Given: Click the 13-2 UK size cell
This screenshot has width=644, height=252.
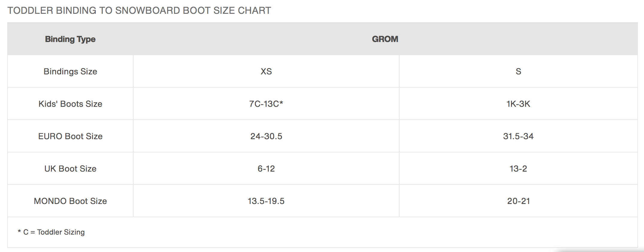Looking at the screenshot, I should [518, 169].
